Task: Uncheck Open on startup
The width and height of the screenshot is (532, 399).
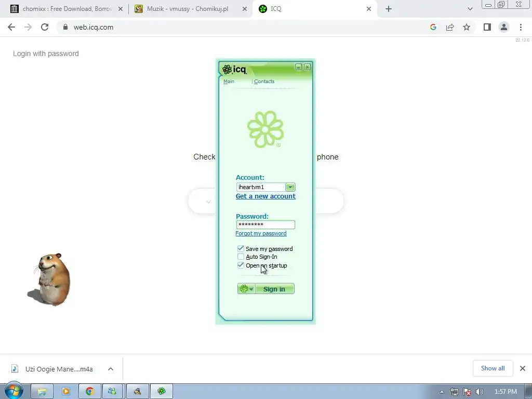Action: pos(241,265)
